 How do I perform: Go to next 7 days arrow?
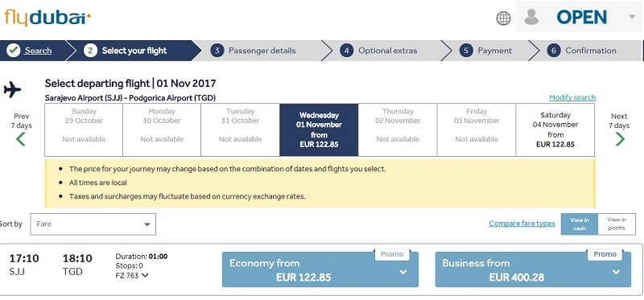[620, 139]
